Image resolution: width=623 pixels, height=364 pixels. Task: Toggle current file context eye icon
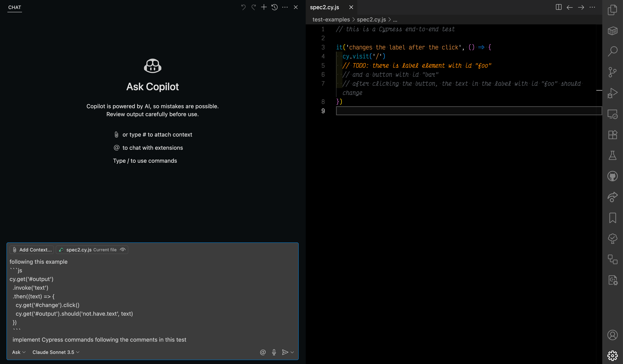coord(123,250)
